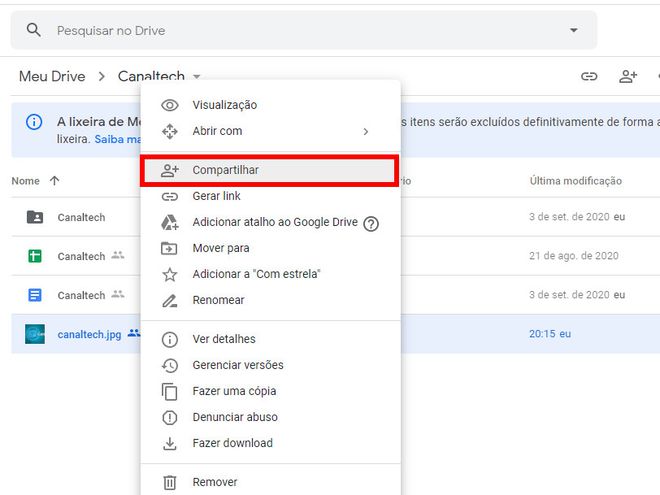Click shared people icon beside canaltech.jpg
The height and width of the screenshot is (495, 660).
pyautogui.click(x=134, y=333)
